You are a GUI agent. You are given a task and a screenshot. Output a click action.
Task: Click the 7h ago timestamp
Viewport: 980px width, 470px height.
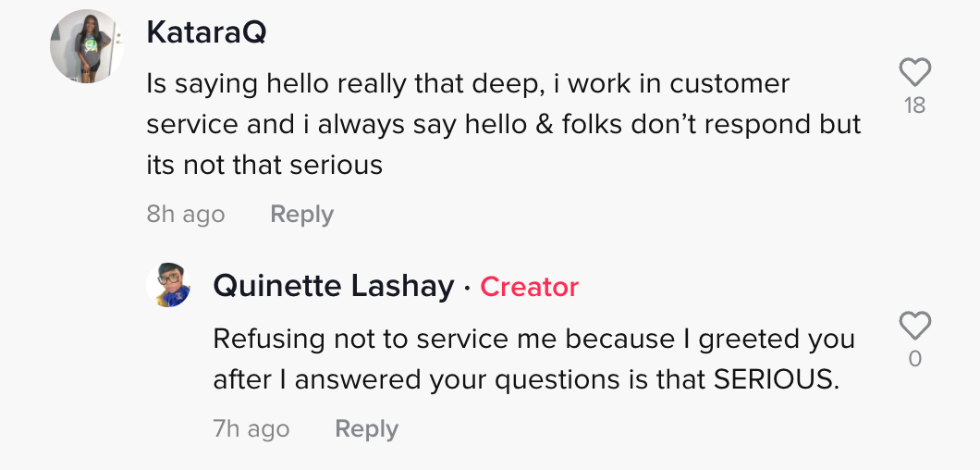(251, 429)
